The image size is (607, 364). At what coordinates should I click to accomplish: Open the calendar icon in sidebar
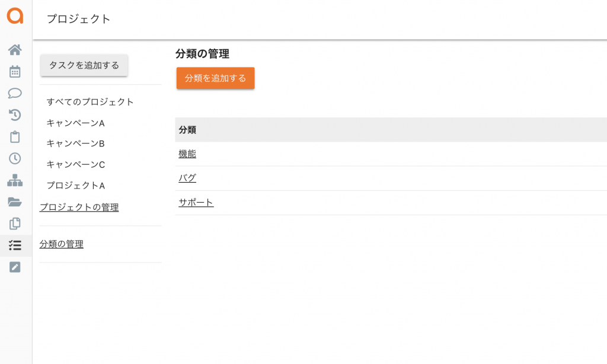coord(15,72)
